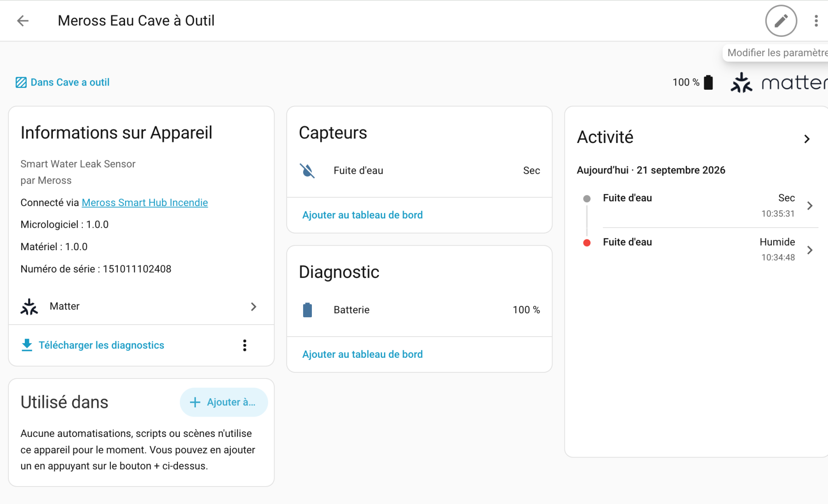Click the Utilisé dans heading
This screenshot has height=504, width=828.
(64, 402)
